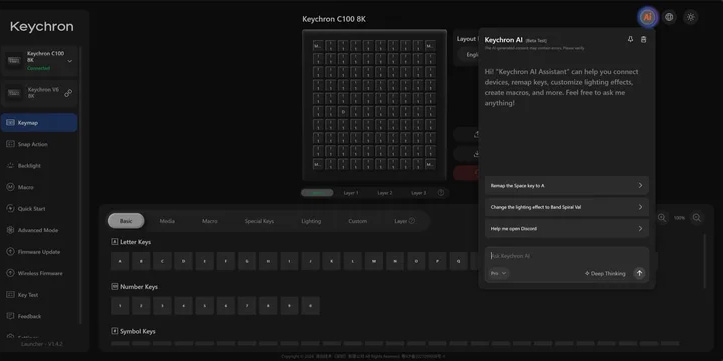Click the send arrow in AI chat
723x361 pixels.
[x=639, y=273]
